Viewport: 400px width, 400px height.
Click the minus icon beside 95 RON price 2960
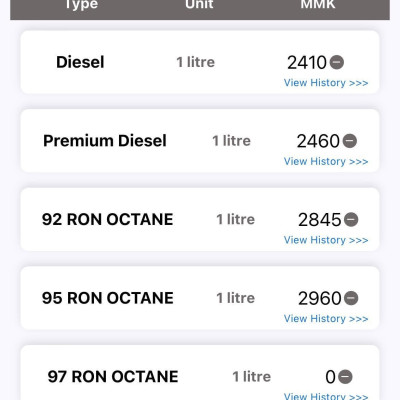[351, 298]
